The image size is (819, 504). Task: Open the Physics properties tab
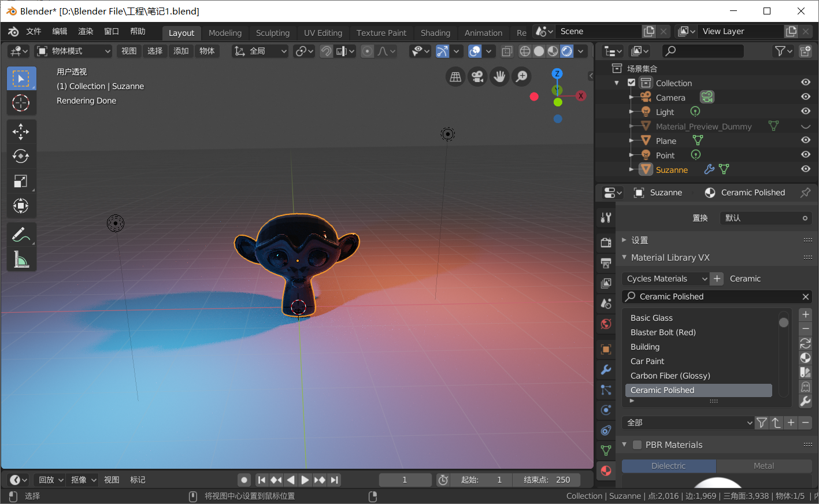(606, 410)
